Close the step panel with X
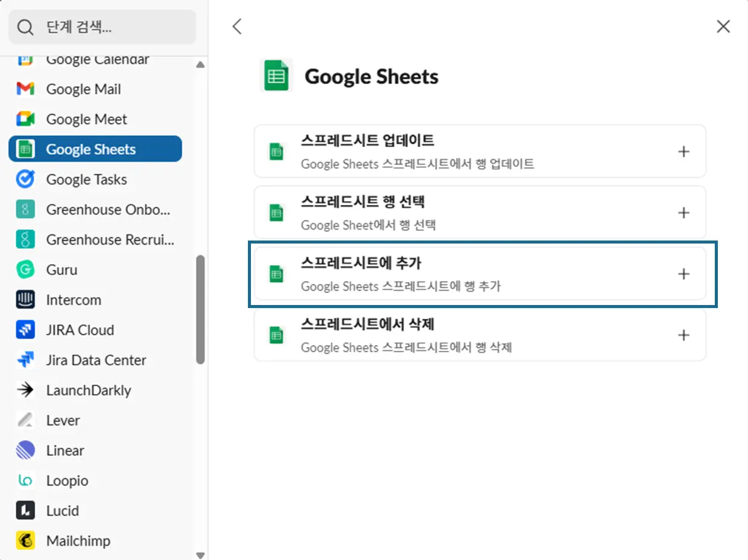Image resolution: width=748 pixels, height=560 pixels. coord(723,27)
